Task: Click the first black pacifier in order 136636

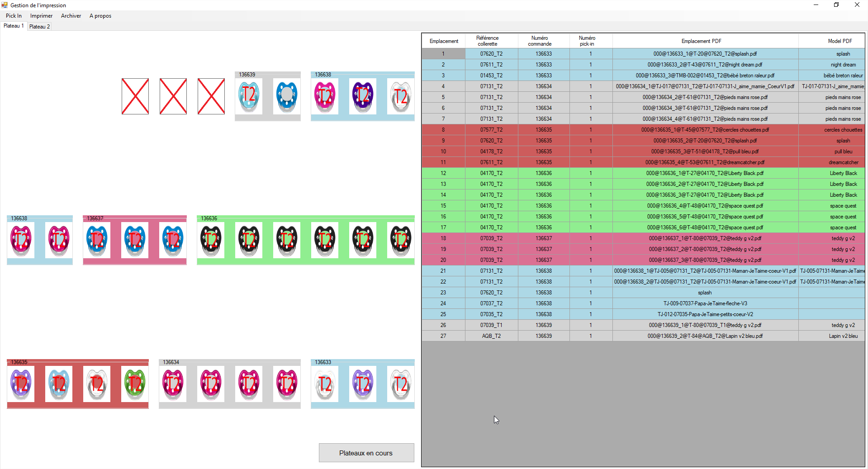Action: tap(211, 240)
